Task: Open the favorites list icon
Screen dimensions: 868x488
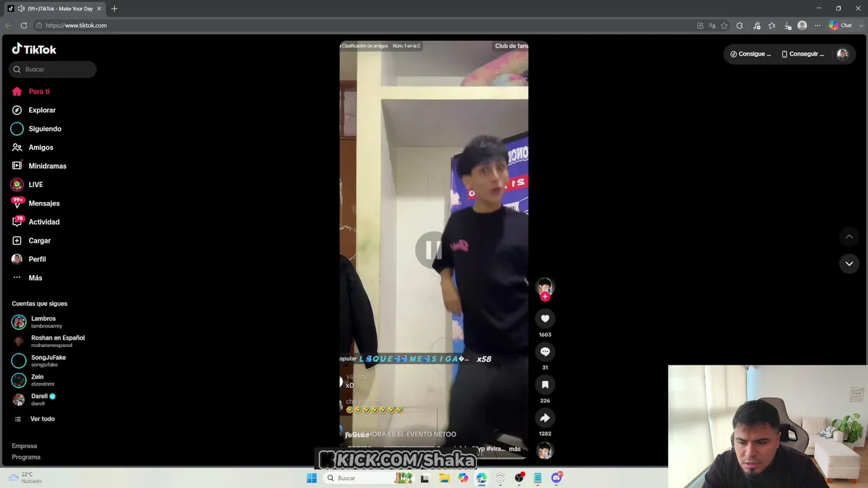Action: 772,26
